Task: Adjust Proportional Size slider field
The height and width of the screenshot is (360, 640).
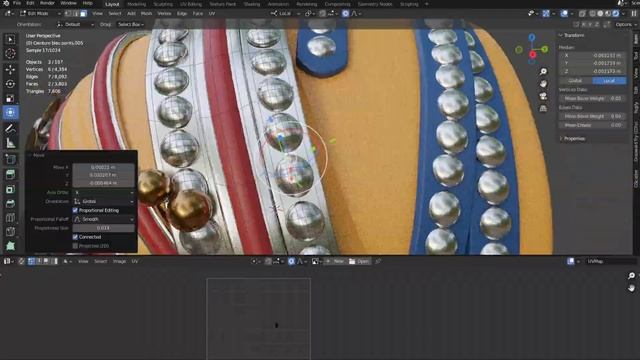Action: (104, 228)
